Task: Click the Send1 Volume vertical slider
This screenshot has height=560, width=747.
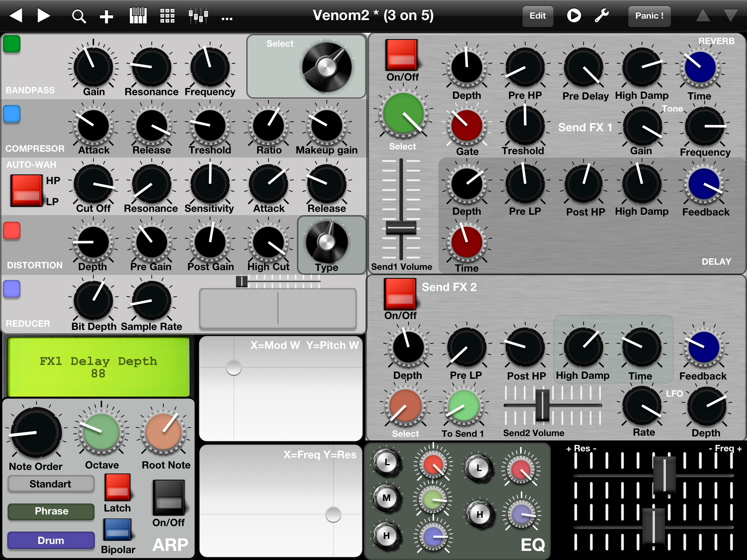Action: [x=401, y=227]
